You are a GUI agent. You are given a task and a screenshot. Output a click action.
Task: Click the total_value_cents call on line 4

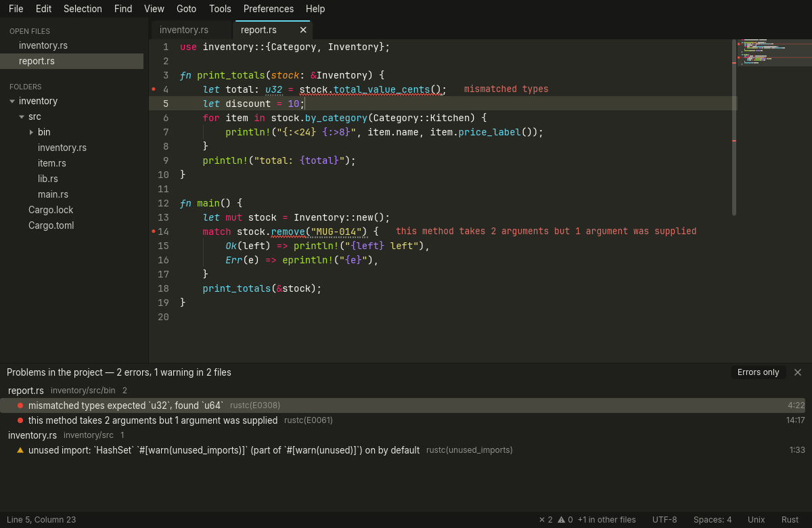click(381, 89)
